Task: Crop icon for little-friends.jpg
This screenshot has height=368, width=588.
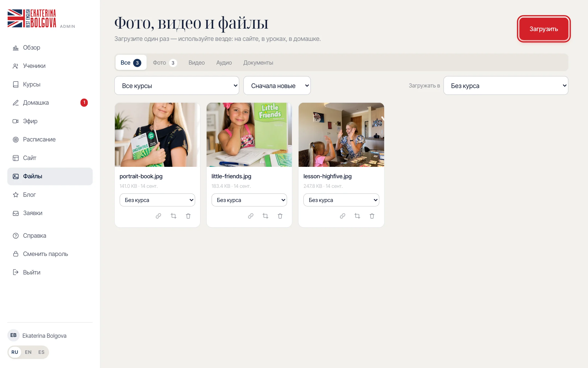Action: pos(265,216)
